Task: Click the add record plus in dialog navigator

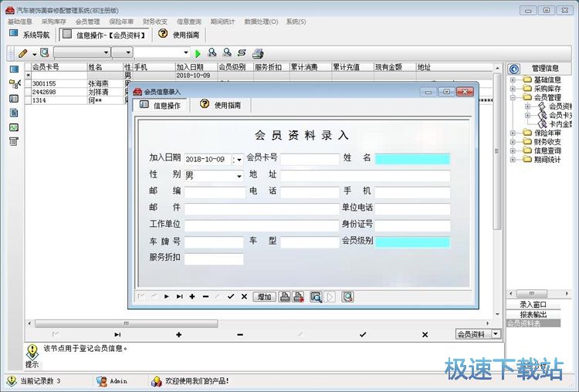Action: coord(192,297)
